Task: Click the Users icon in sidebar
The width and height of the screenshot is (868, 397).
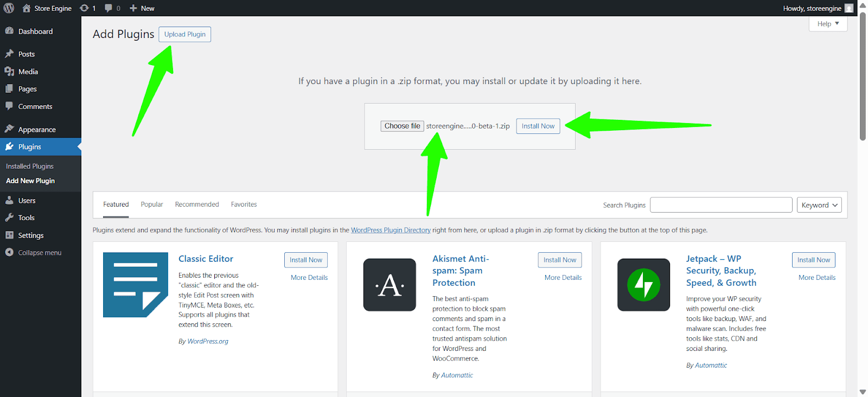Action: point(9,200)
